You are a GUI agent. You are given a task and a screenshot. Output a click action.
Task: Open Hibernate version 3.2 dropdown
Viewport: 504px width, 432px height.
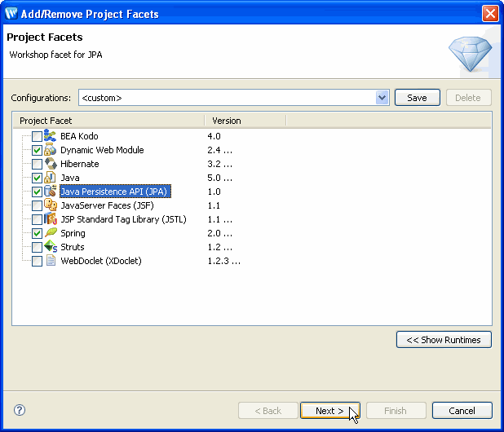point(228,165)
